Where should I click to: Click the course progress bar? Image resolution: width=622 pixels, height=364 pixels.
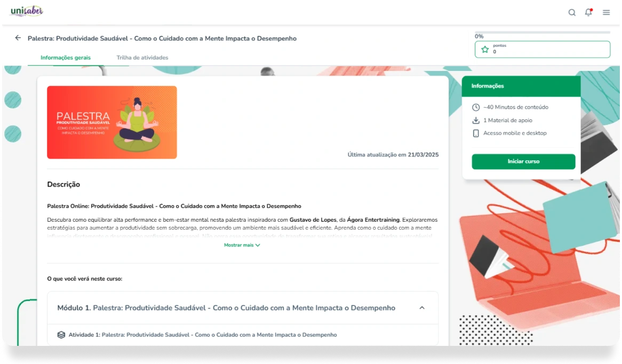543,32
